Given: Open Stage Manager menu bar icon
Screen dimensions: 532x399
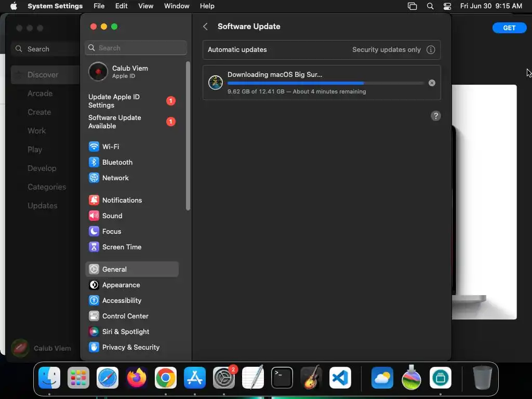Looking at the screenshot, I should tap(412, 6).
